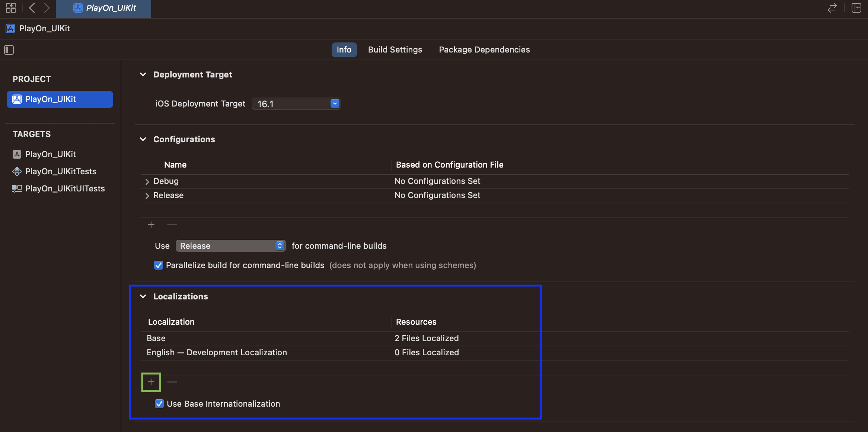Collapse the Localizations section
The height and width of the screenshot is (432, 868).
[x=143, y=297]
